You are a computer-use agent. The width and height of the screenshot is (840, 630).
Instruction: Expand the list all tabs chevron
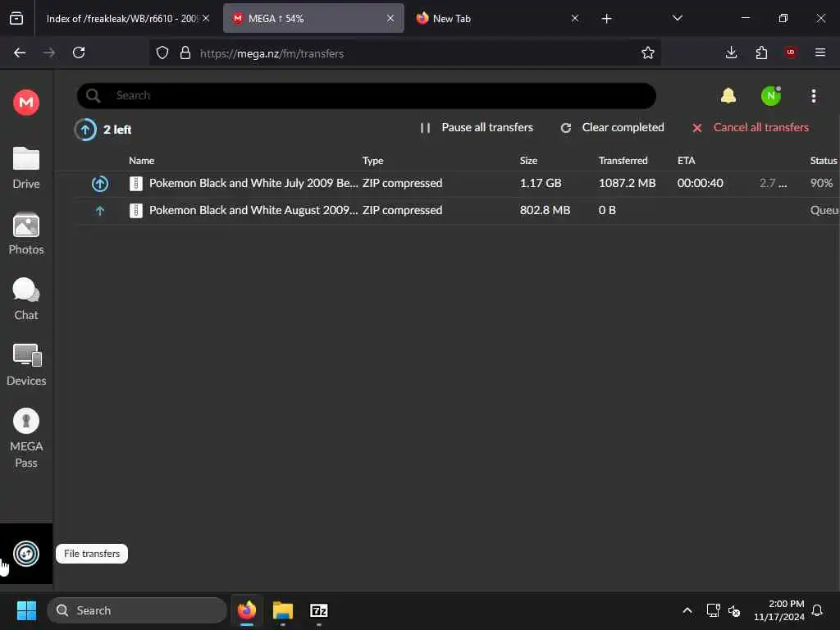[x=677, y=19]
